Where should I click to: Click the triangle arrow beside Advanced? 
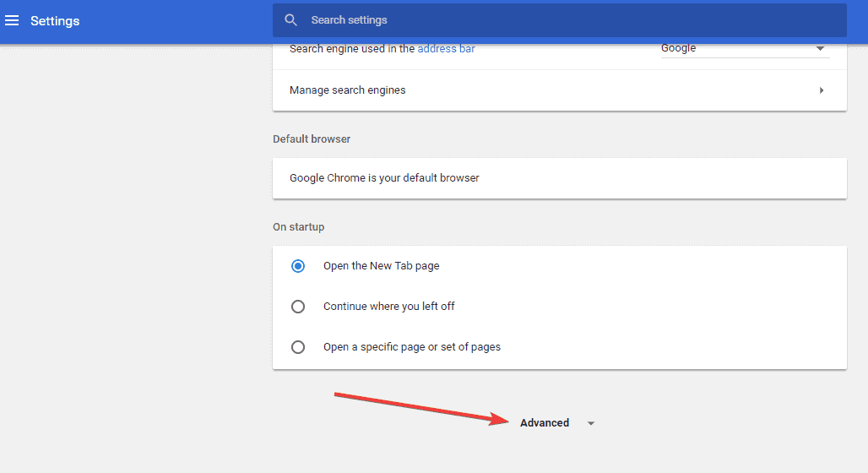tap(591, 424)
